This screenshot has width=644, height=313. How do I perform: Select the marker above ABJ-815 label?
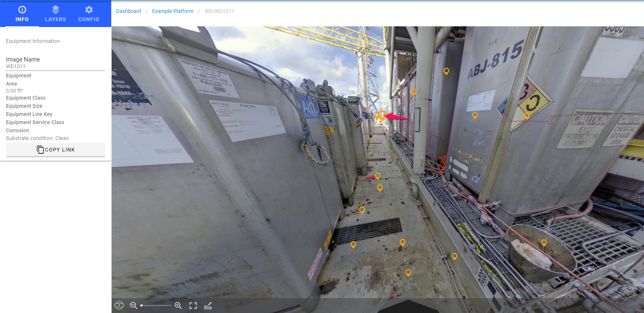tap(446, 71)
